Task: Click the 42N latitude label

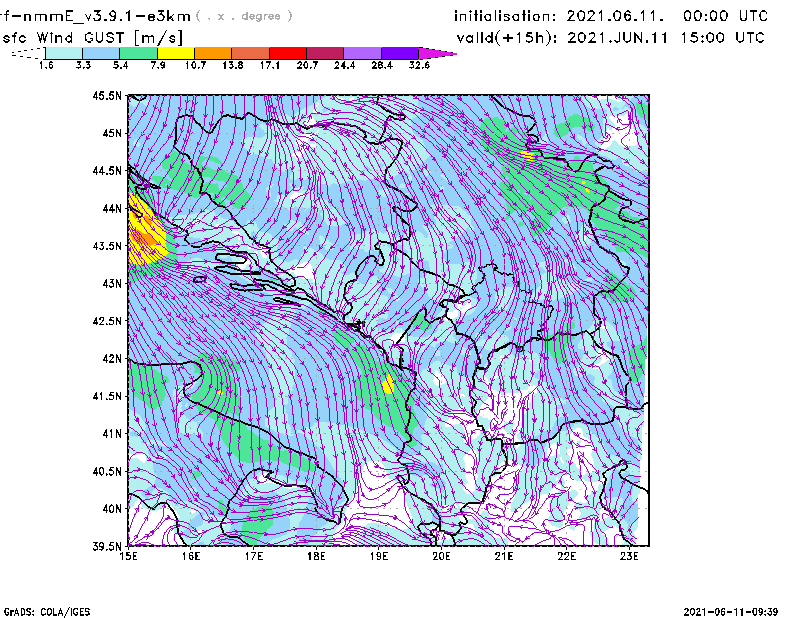Action: 112,358
